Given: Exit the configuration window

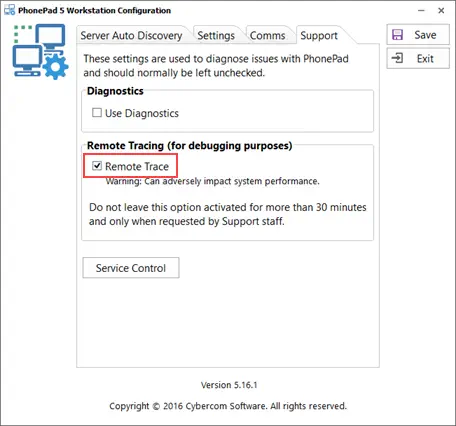Looking at the screenshot, I should tap(418, 59).
